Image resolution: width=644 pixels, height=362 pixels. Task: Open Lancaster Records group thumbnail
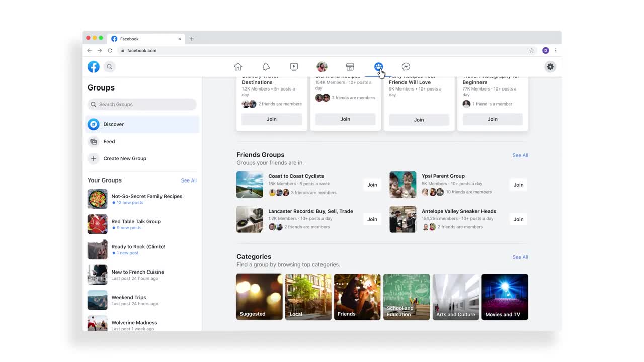250,219
